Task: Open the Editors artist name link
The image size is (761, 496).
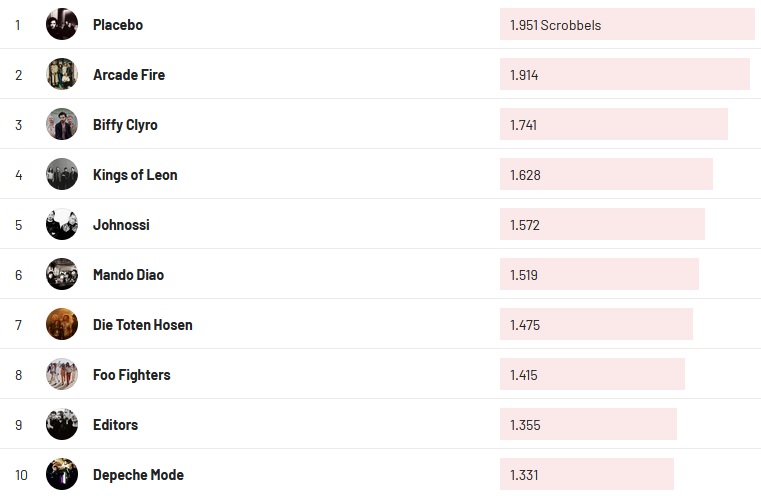Action: tap(115, 425)
